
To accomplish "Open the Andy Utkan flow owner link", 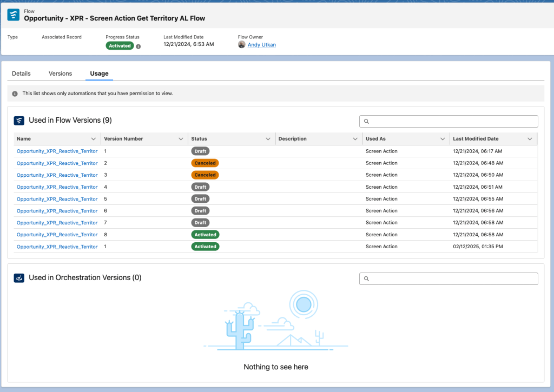I will click(x=261, y=44).
